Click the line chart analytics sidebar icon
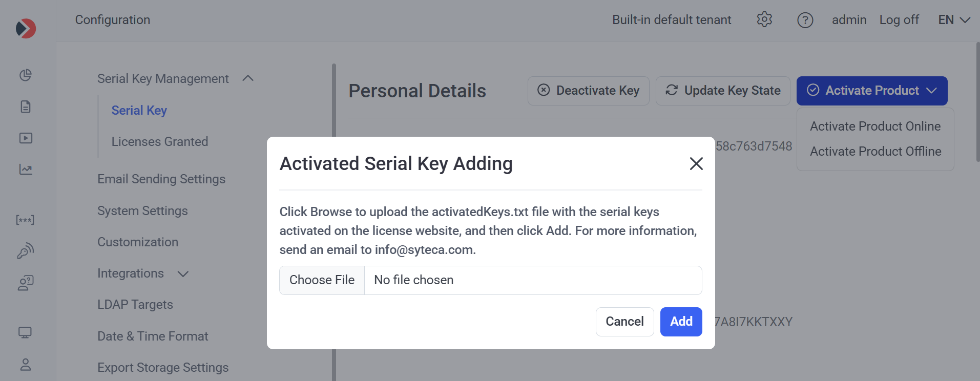Viewport: 980px width, 381px height. pyautogui.click(x=26, y=170)
